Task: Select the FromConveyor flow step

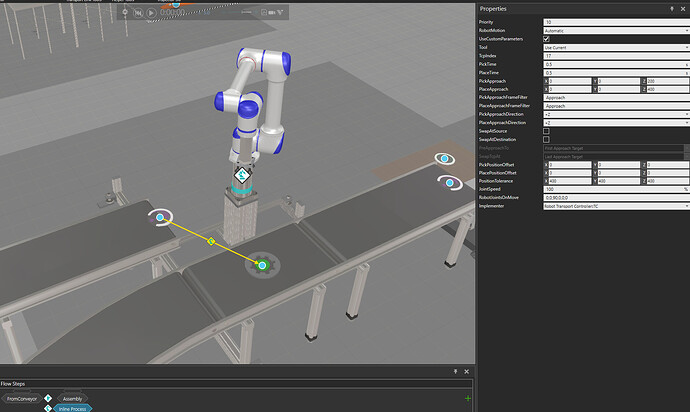Action: [x=22, y=399]
